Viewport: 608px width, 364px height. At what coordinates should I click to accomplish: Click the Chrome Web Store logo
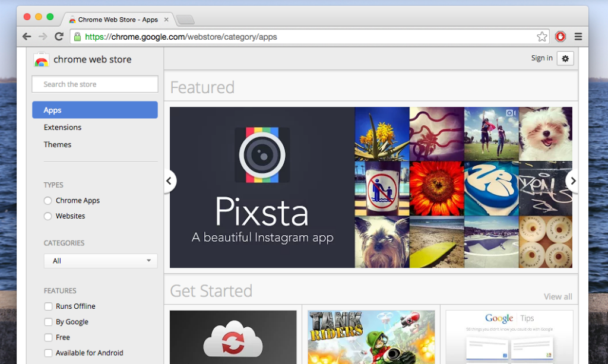[x=41, y=59]
